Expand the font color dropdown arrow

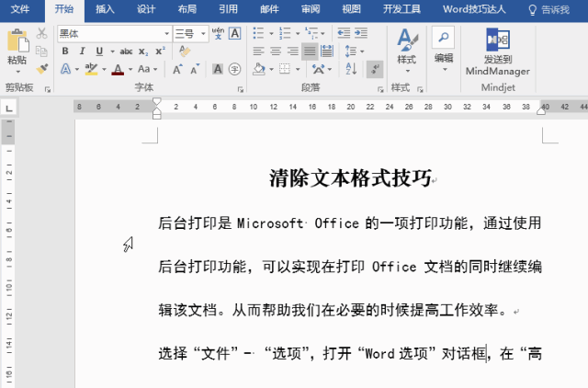pyautogui.click(x=130, y=70)
